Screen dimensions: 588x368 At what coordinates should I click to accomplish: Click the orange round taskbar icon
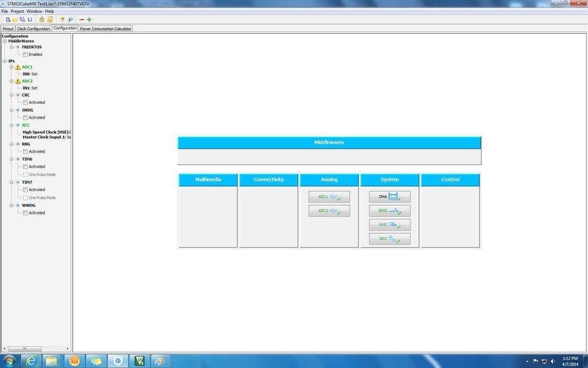click(74, 362)
